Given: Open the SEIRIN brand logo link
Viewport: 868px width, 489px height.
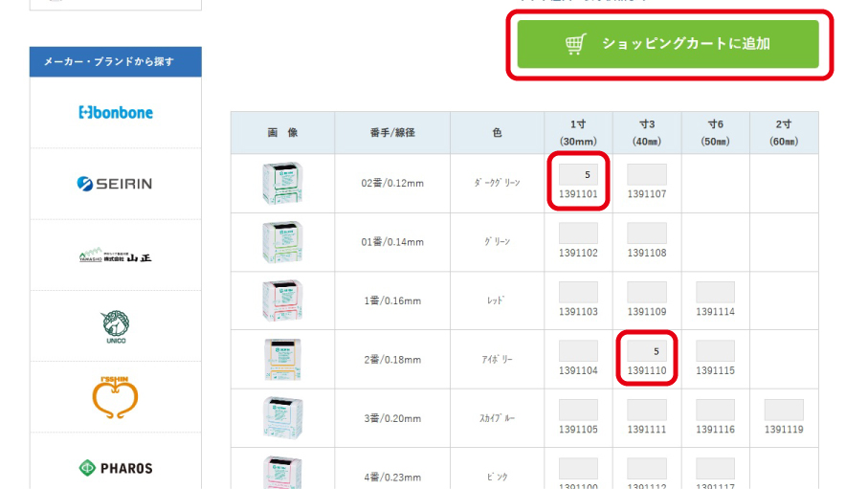Looking at the screenshot, I should 115,184.
